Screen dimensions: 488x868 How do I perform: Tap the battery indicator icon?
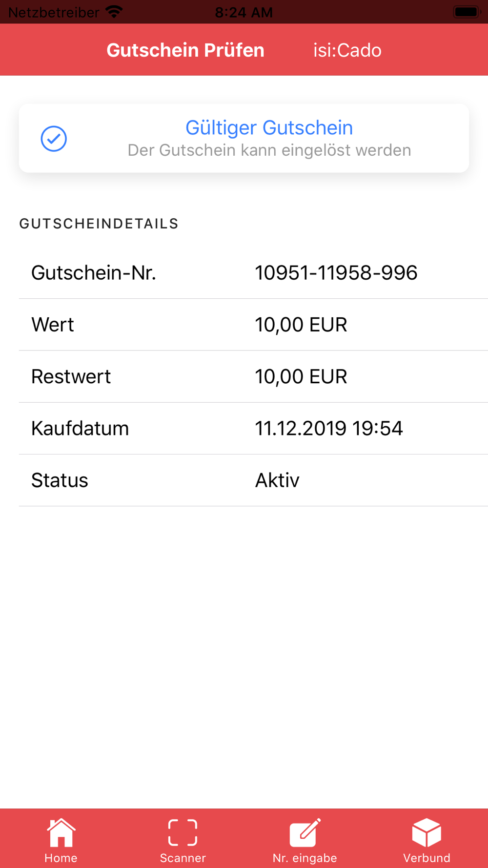pos(467,12)
